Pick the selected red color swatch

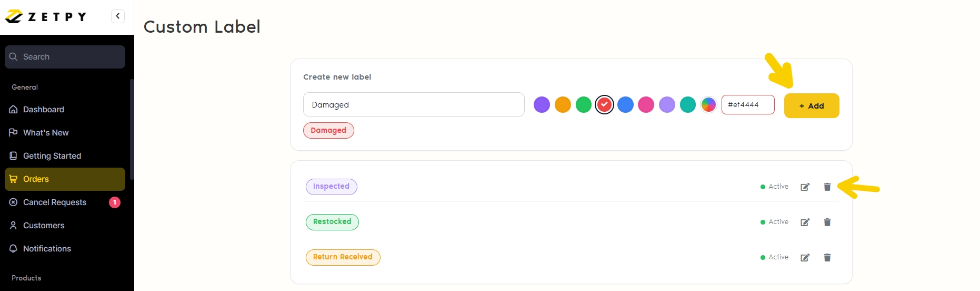click(x=604, y=105)
